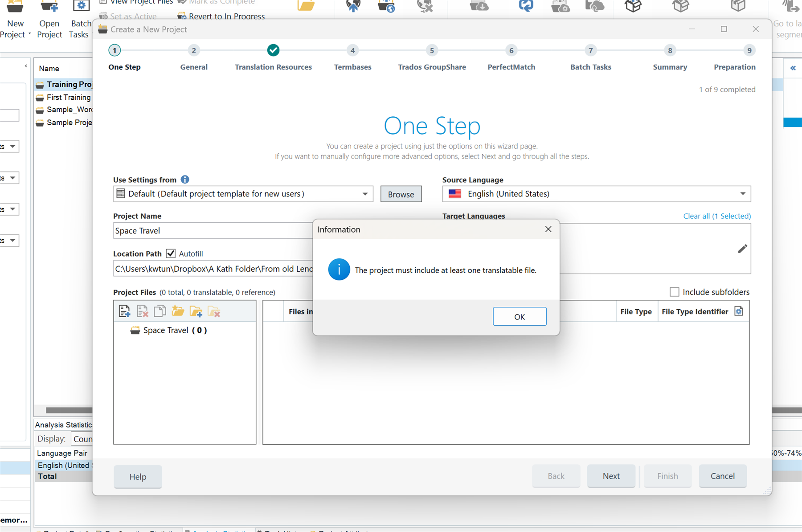Select the Sample_Wor row in projects list
802x532 pixels.
tap(64, 110)
